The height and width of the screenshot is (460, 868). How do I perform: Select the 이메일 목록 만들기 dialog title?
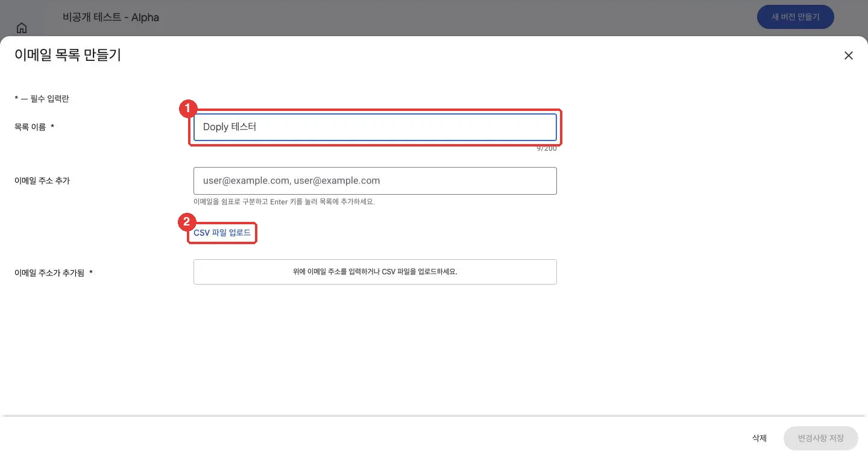[68, 55]
